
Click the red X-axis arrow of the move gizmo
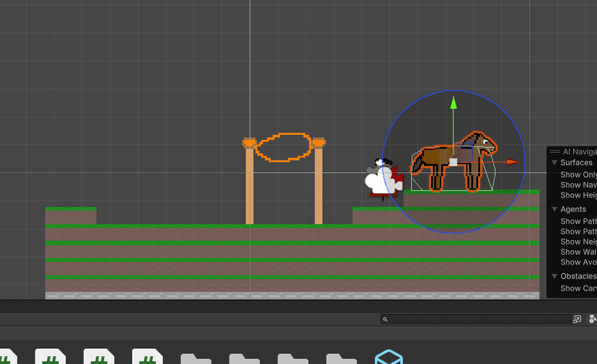(511, 162)
